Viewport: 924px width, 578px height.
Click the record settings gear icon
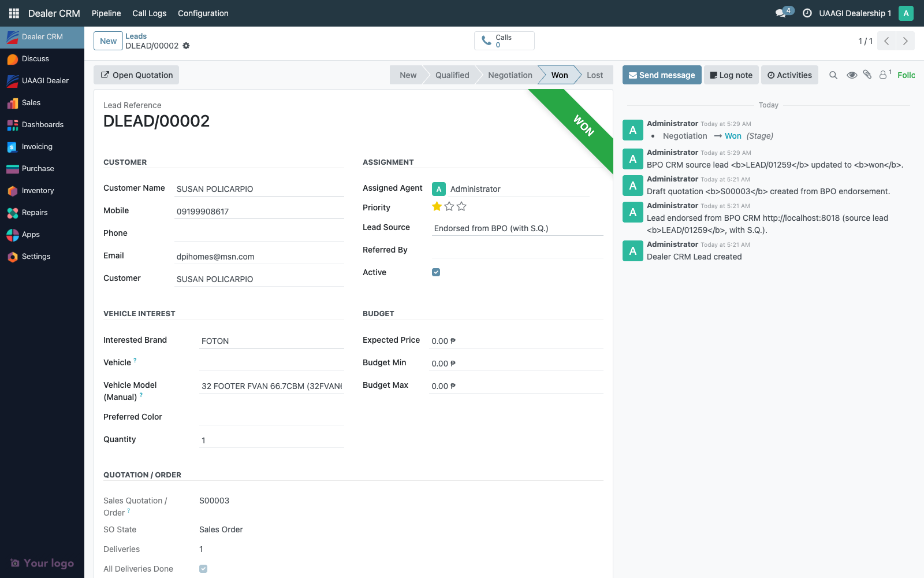pos(186,46)
